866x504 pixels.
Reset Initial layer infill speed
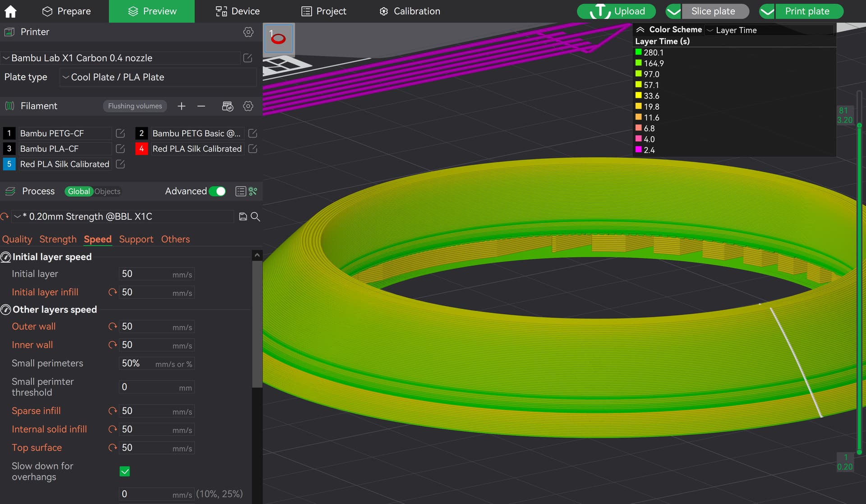113,292
